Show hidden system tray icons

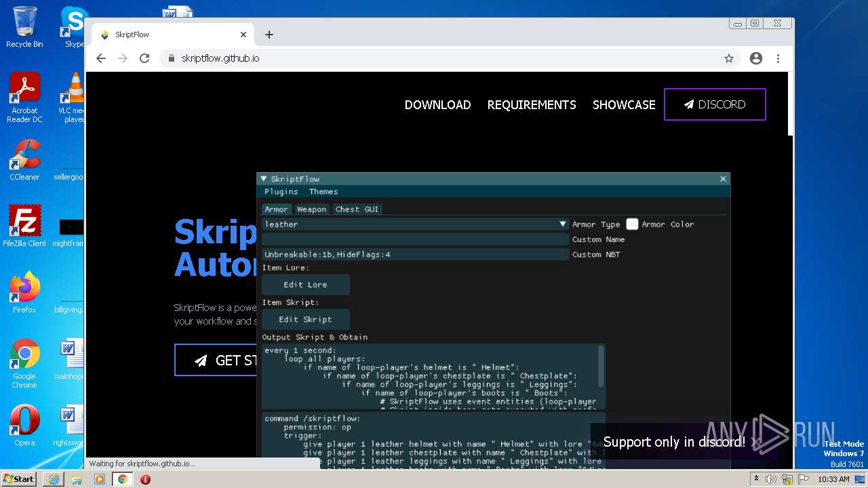tap(756, 479)
